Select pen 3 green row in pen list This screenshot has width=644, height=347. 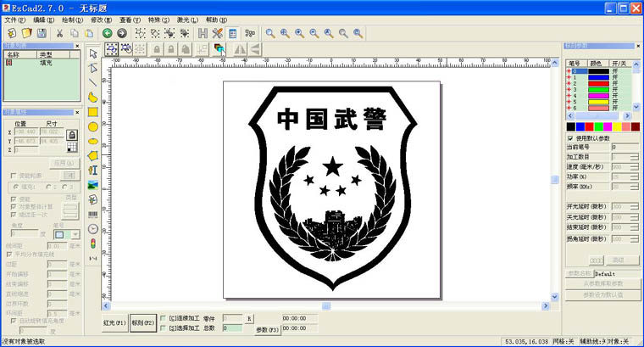598,90
